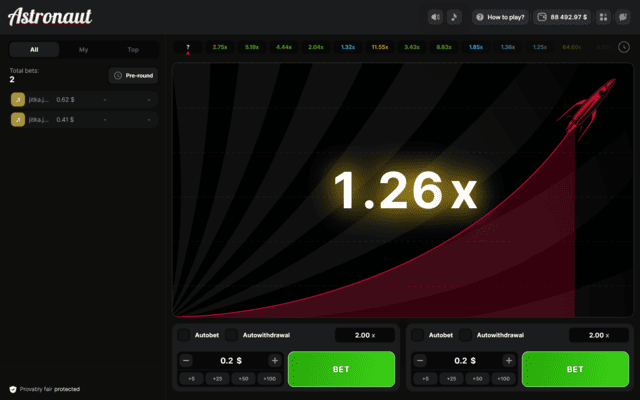Click the Pre-round button
Screen dimensions: 640x400
(133, 76)
